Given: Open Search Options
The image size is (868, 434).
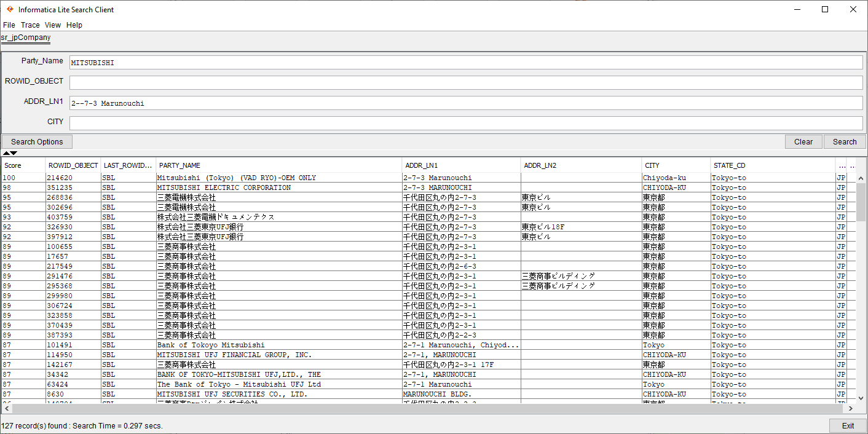Looking at the screenshot, I should [x=37, y=142].
